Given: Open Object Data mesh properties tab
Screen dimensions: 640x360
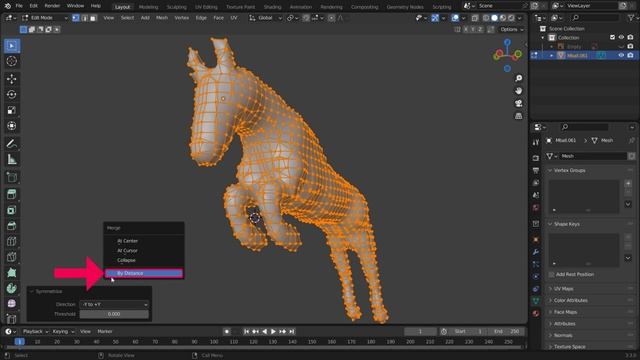Looking at the screenshot, I should tap(536, 301).
